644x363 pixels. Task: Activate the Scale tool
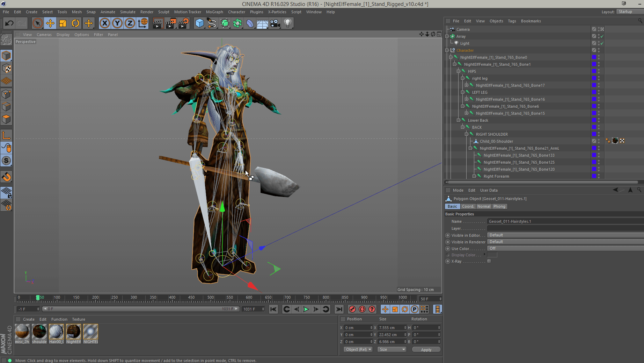pos(63,23)
